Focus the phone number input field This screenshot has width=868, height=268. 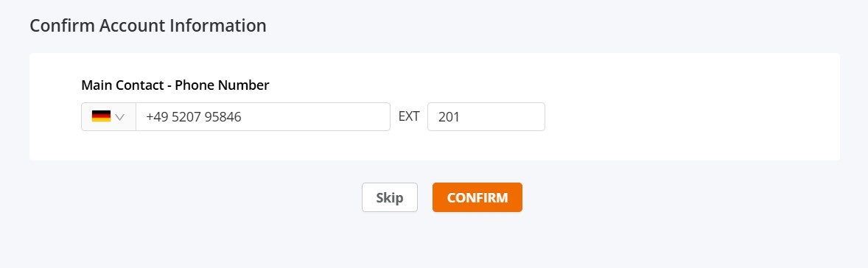(x=263, y=116)
